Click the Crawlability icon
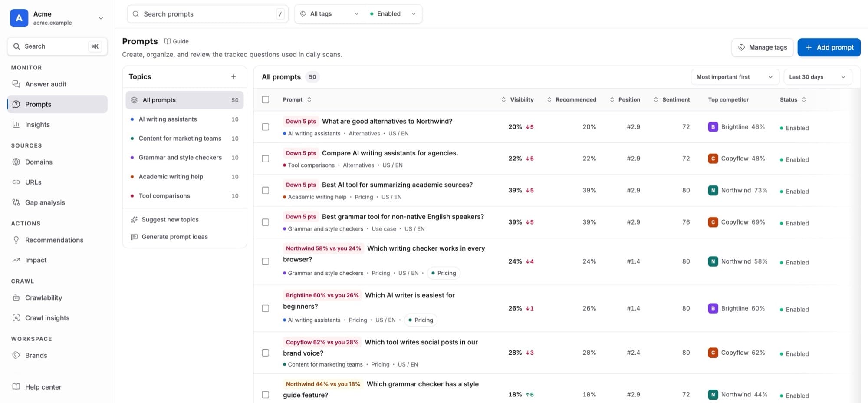This screenshot has height=403, width=868. (16, 297)
